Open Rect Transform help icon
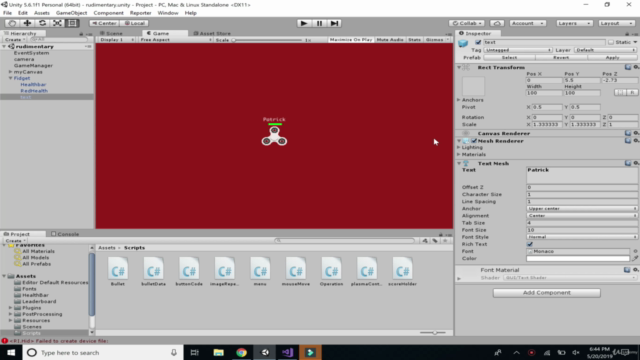 (x=628, y=67)
